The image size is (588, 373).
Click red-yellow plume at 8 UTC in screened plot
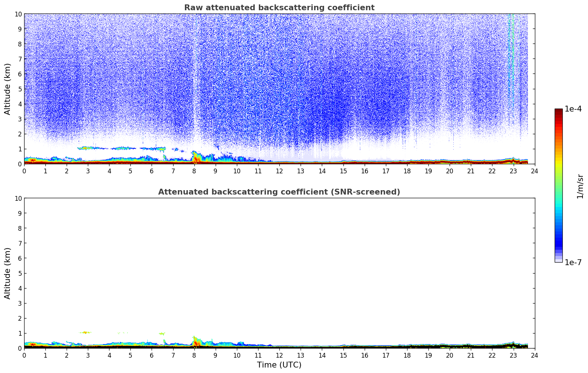[195, 342]
